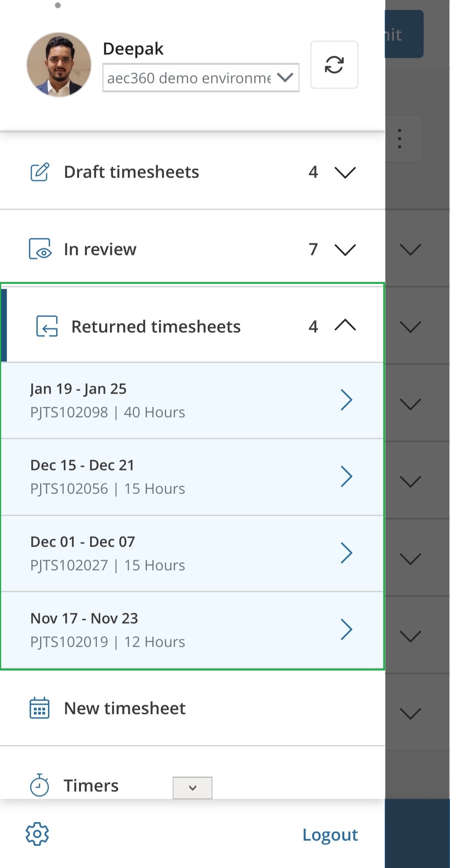Click the In review eye icon
Viewport: 450px width, 868px height.
click(x=40, y=249)
